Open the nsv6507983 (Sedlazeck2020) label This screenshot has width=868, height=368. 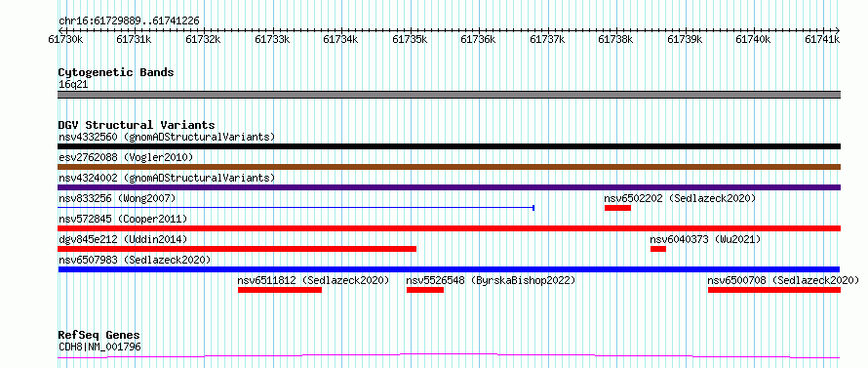click(x=135, y=260)
